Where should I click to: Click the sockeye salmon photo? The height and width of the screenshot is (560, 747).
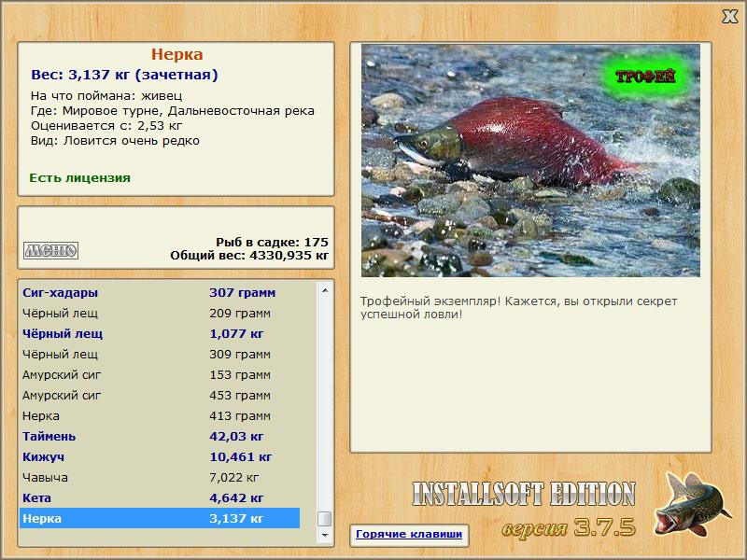(x=530, y=161)
